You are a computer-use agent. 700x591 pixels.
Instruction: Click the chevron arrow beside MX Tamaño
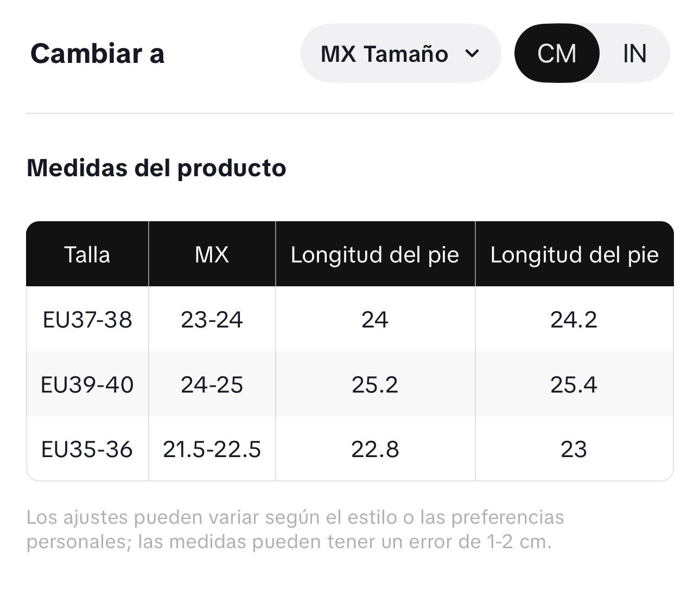(473, 54)
